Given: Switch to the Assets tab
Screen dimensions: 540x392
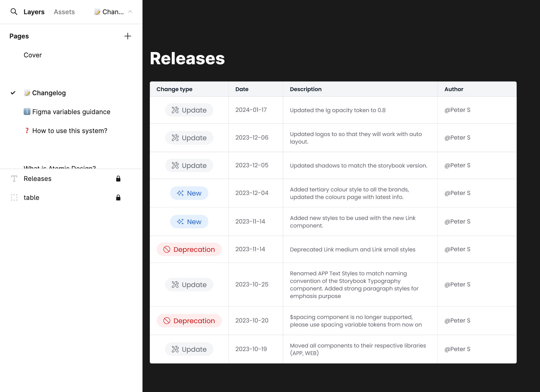Looking at the screenshot, I should [64, 12].
